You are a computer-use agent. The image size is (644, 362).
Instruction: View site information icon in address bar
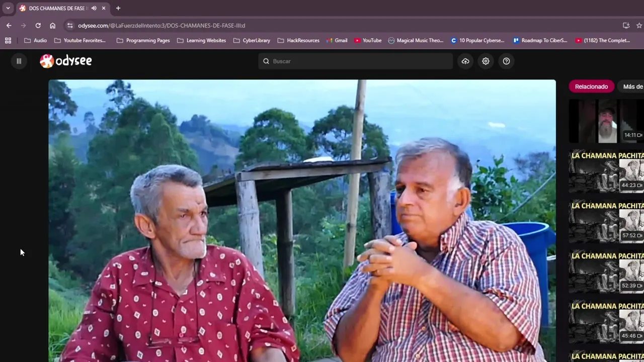(x=70, y=25)
